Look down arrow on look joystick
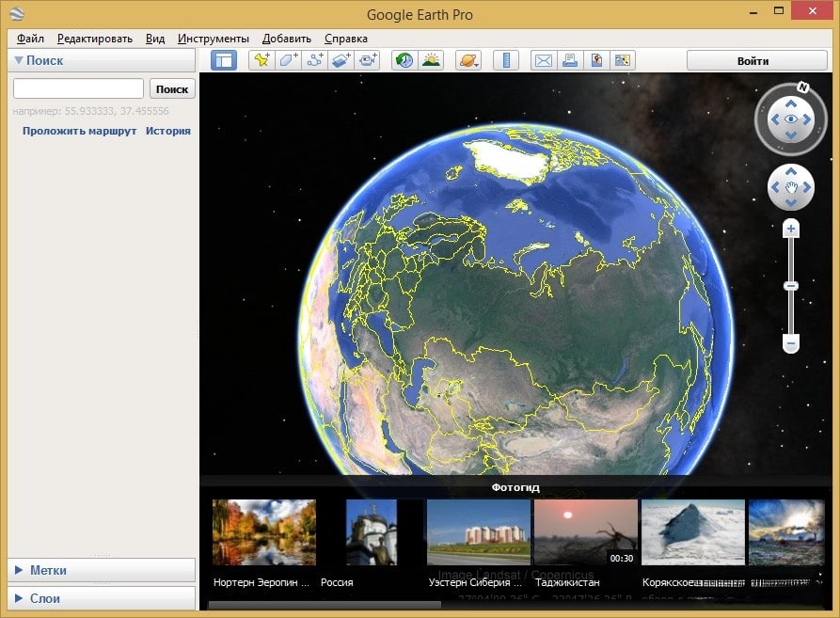 (791, 135)
